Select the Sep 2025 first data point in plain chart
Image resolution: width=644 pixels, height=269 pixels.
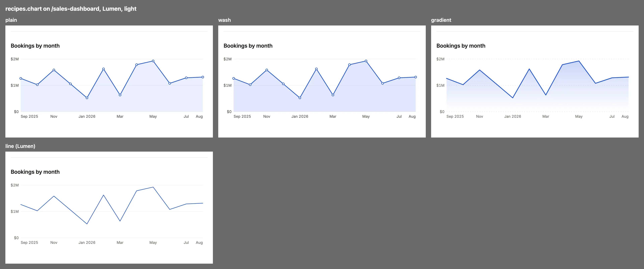tap(21, 78)
